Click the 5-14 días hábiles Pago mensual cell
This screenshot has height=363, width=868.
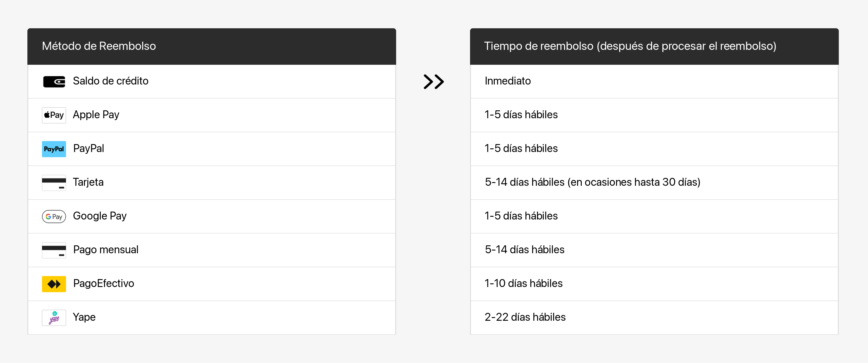524,250
